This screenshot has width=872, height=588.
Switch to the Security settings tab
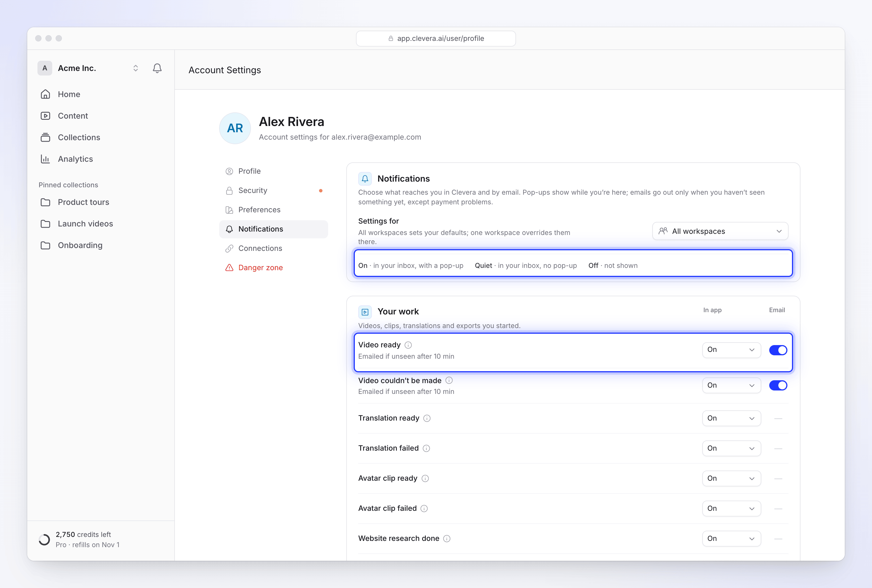(273, 190)
